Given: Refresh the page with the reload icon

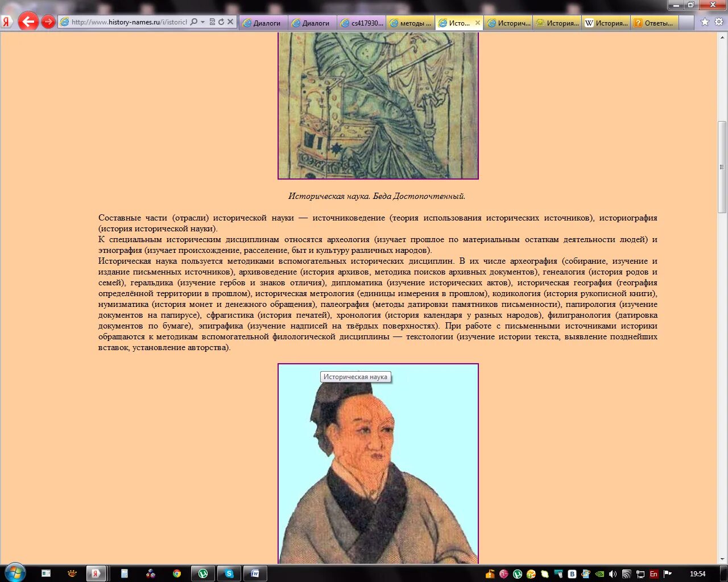Looking at the screenshot, I should tap(221, 22).
